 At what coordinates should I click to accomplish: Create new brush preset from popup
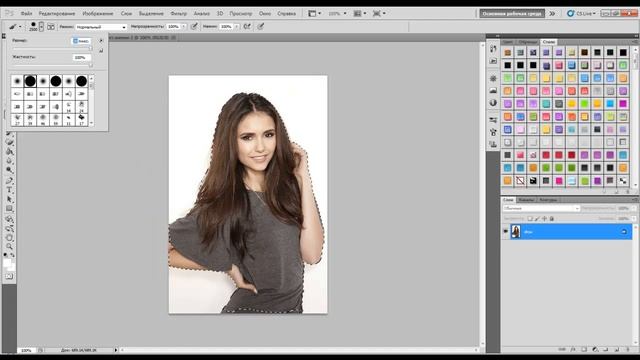[x=101, y=51]
